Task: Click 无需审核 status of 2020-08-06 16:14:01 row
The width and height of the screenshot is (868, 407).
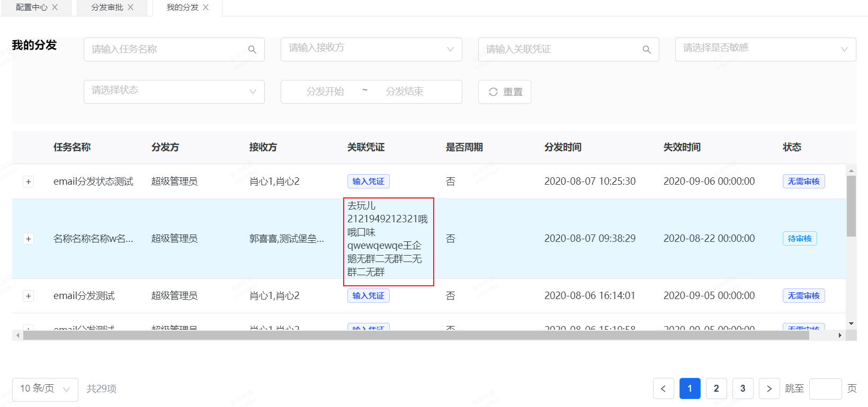Action: pyautogui.click(x=804, y=296)
